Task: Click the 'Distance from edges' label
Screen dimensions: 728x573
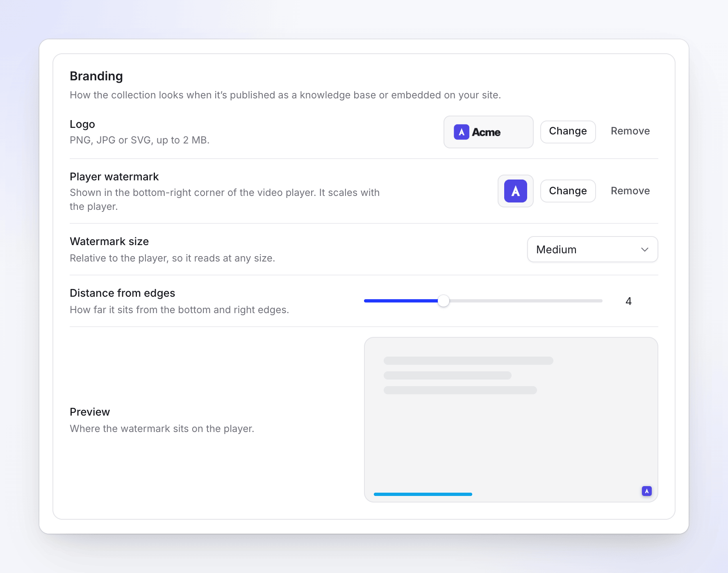Action: tap(123, 293)
